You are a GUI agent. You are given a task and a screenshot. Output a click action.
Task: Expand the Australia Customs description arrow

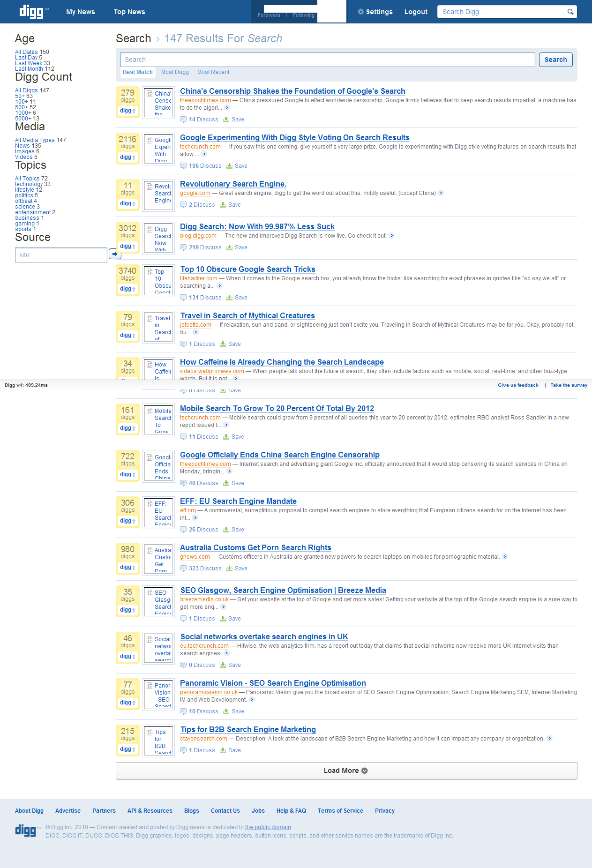tap(505, 557)
